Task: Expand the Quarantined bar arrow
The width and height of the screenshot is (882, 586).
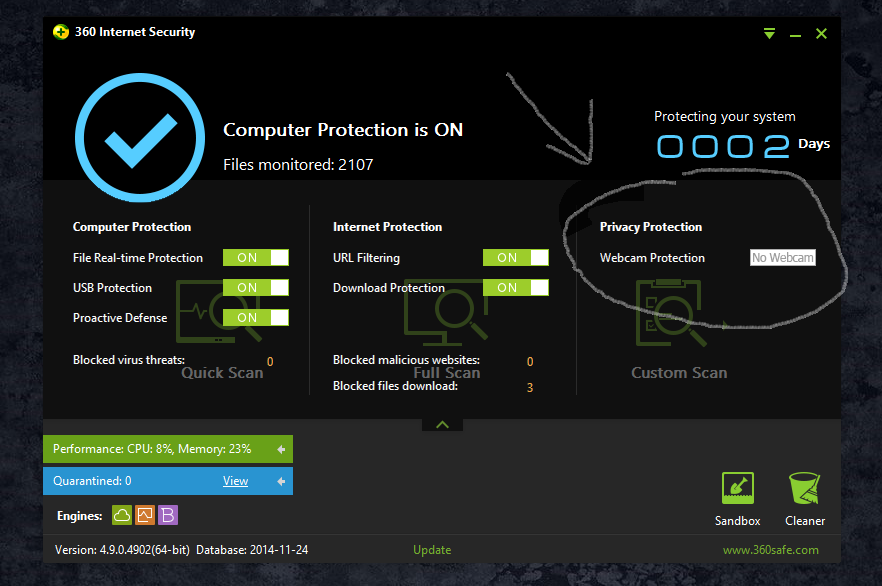Action: pyautogui.click(x=281, y=481)
